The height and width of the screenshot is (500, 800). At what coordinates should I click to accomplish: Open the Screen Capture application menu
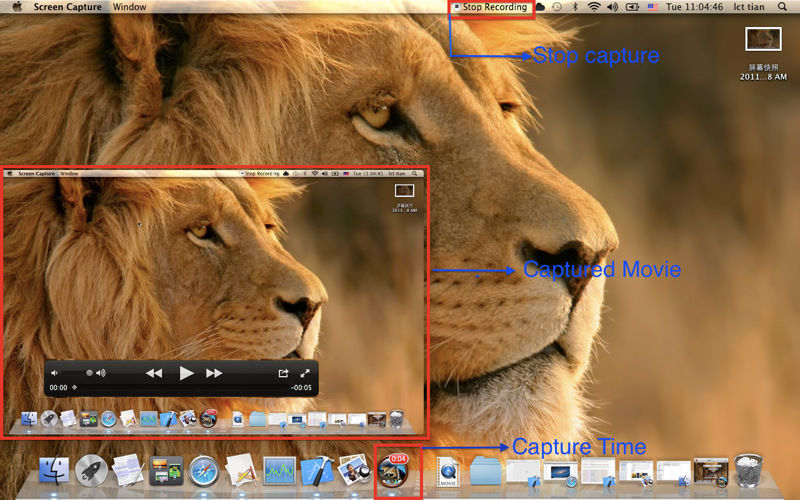67,7
